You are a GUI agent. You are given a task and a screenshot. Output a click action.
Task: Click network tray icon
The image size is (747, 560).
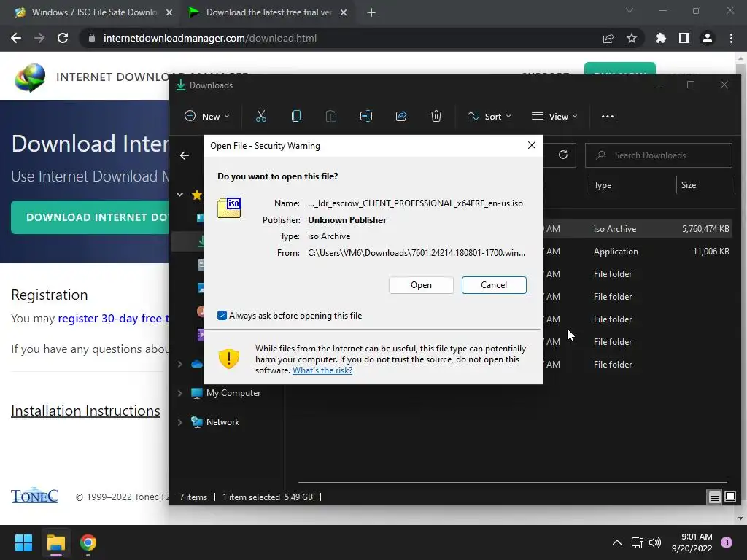pyautogui.click(x=637, y=542)
